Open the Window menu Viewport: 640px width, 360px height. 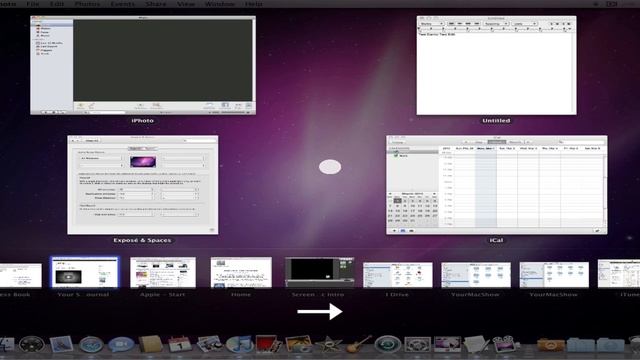point(219,4)
